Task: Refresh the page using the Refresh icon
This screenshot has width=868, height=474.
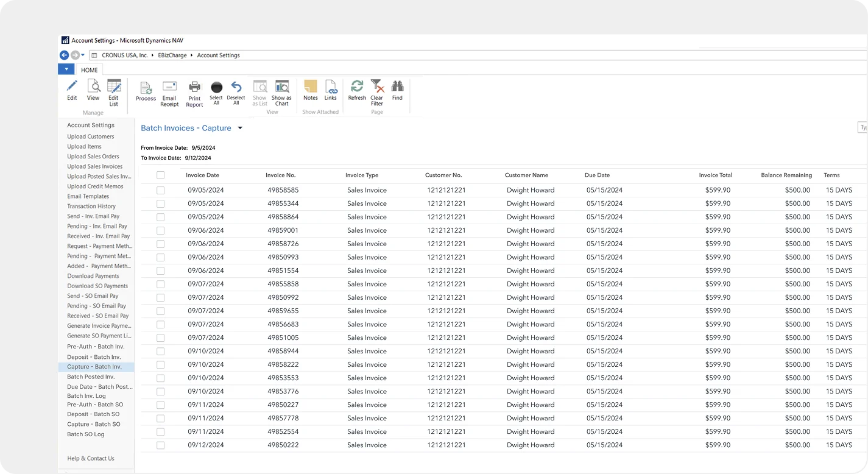Action: tap(357, 86)
